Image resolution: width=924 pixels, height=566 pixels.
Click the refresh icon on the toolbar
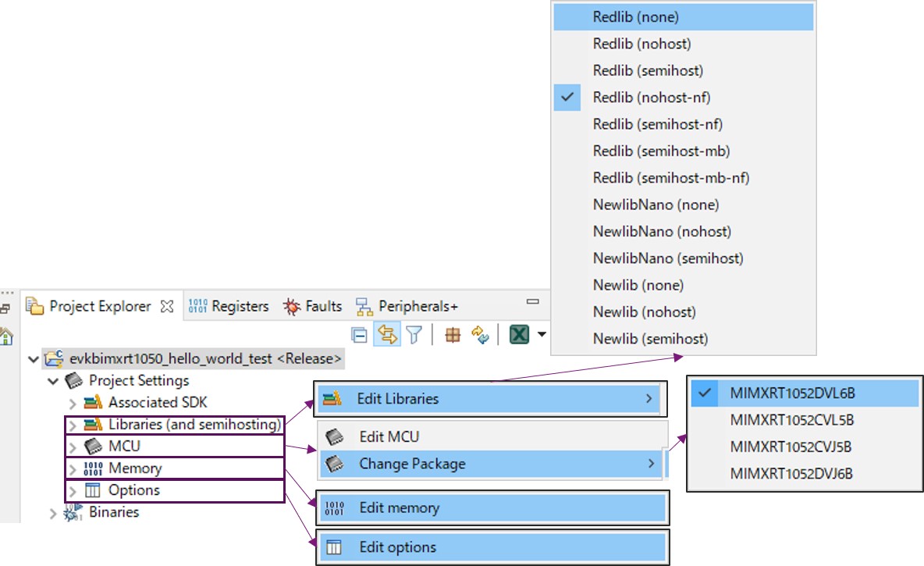pos(481,334)
